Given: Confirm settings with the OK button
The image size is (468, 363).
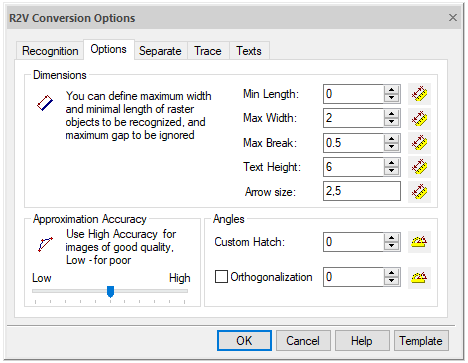Looking at the screenshot, I should click(x=244, y=341).
